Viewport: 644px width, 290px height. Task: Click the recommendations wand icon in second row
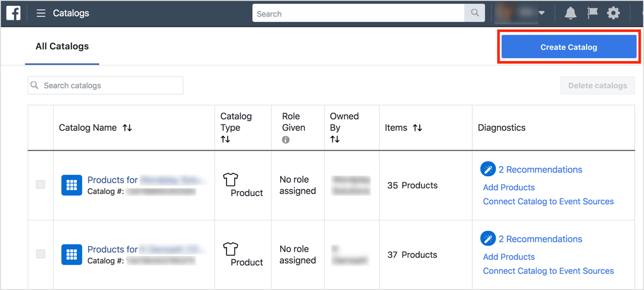[488, 239]
